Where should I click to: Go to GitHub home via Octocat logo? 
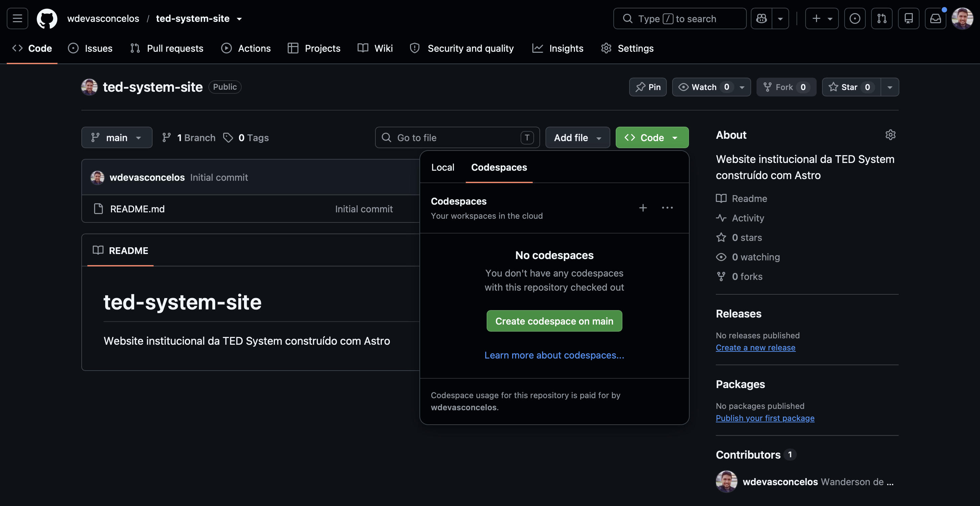[x=47, y=18]
